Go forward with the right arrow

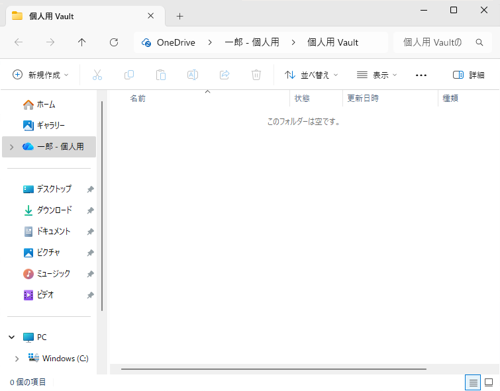tap(50, 42)
